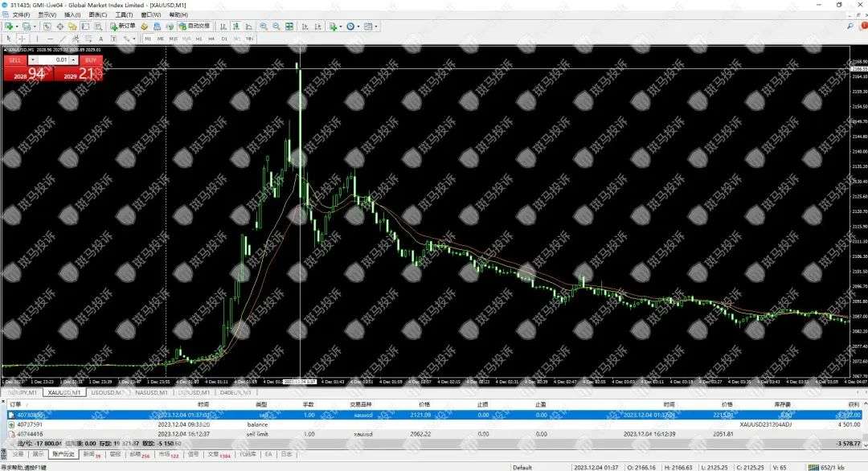Image resolution: width=868 pixels, height=471 pixels.
Task: Switch timeframe to M5
Action: [161, 39]
